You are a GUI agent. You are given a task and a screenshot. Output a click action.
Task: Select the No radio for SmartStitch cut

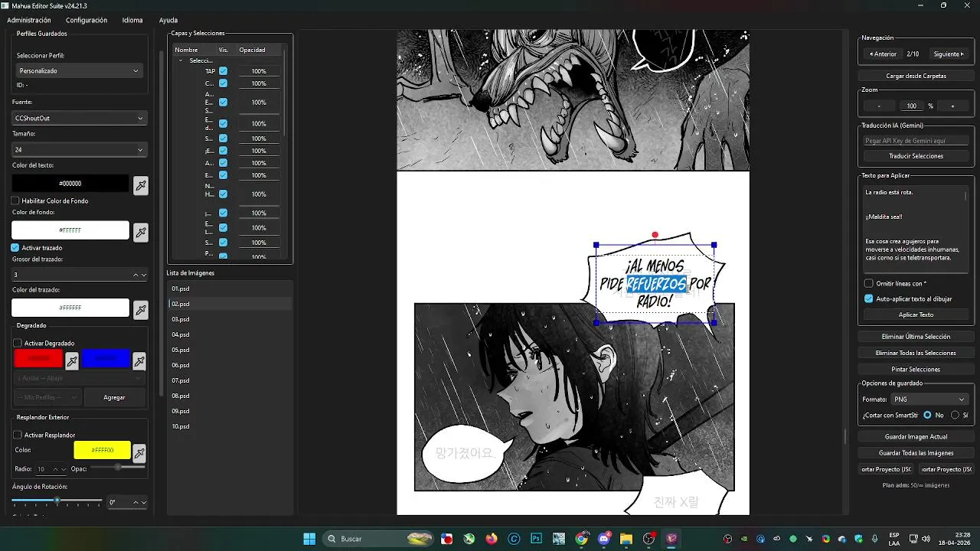point(927,415)
